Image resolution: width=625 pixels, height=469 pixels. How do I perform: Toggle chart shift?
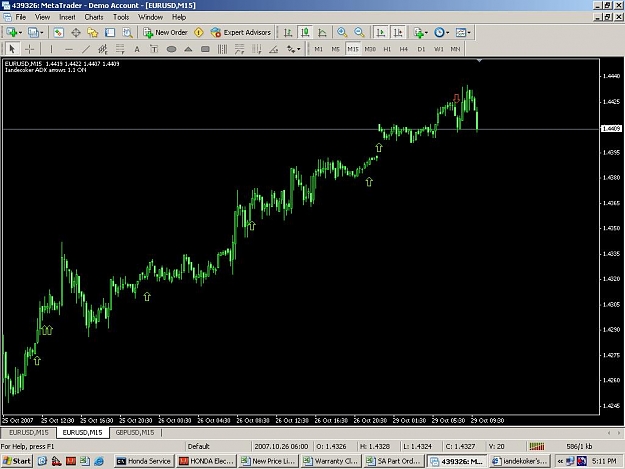pyautogui.click(x=398, y=33)
